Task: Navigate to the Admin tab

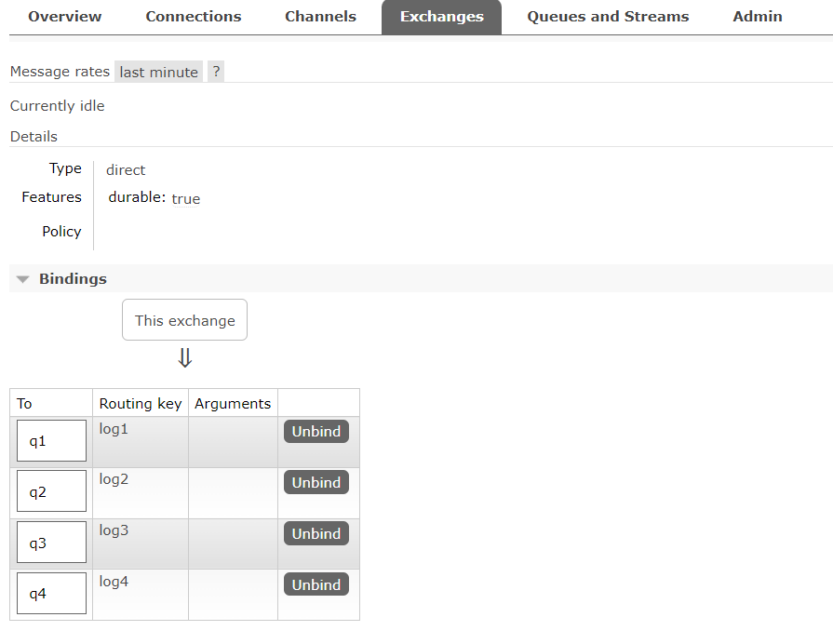Action: (758, 17)
